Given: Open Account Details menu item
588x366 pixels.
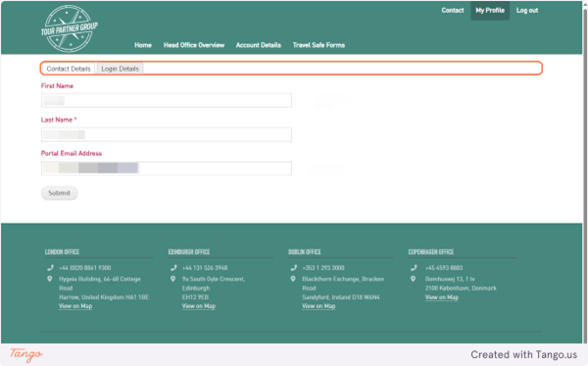Looking at the screenshot, I should (x=259, y=45).
